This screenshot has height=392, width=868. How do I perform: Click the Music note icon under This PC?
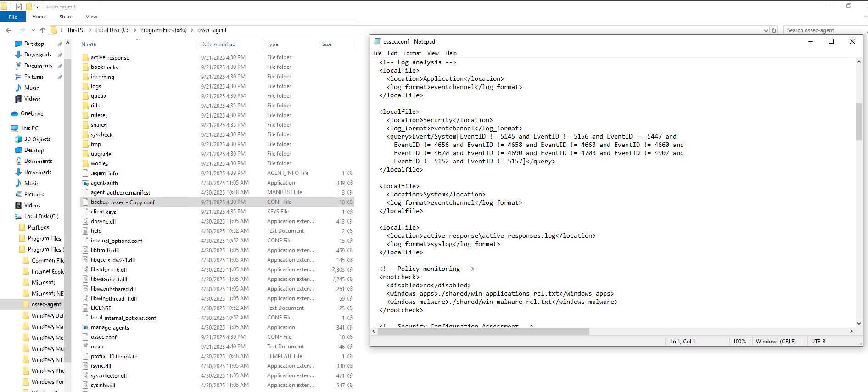[x=18, y=183]
